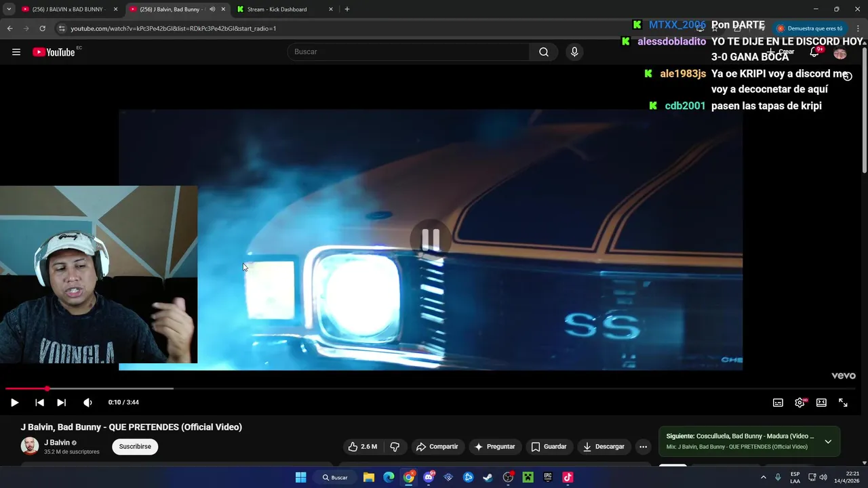View site information icon in address bar
Screen dimensions: 868x488
[x=62, y=28]
